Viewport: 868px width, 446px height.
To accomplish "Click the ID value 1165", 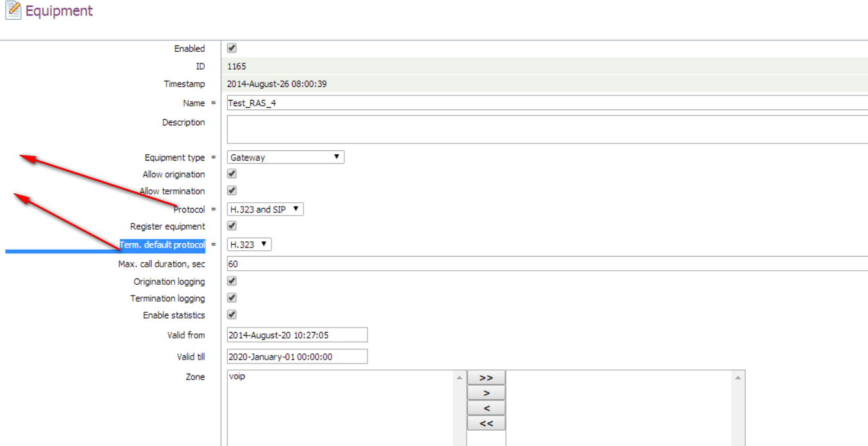I will pyautogui.click(x=237, y=67).
